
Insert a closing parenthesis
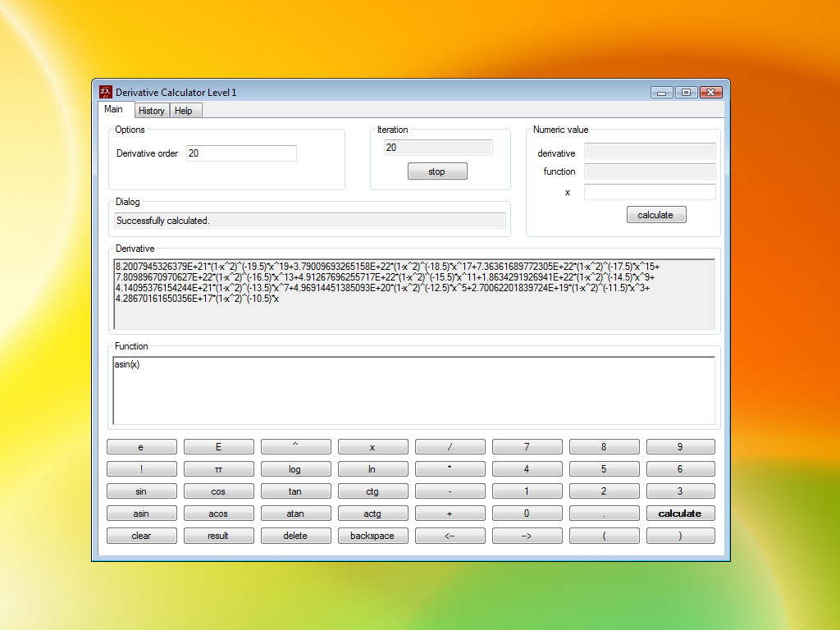click(x=680, y=536)
